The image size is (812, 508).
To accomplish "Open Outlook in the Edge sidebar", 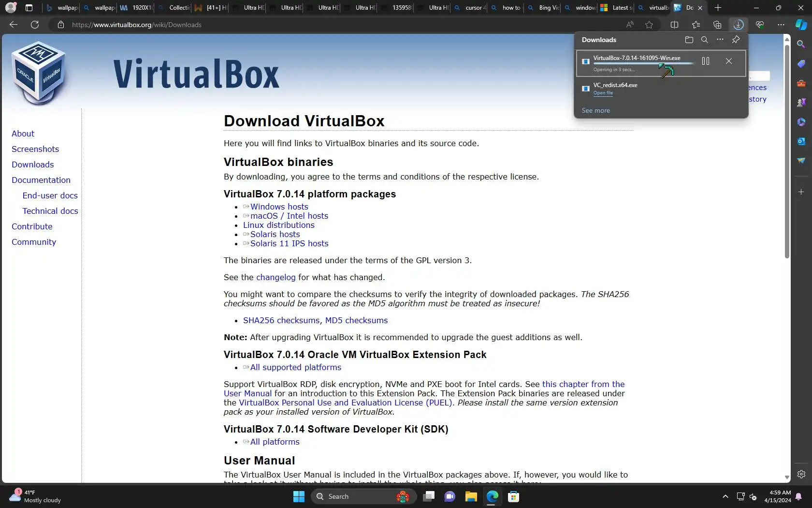I will [x=801, y=141].
